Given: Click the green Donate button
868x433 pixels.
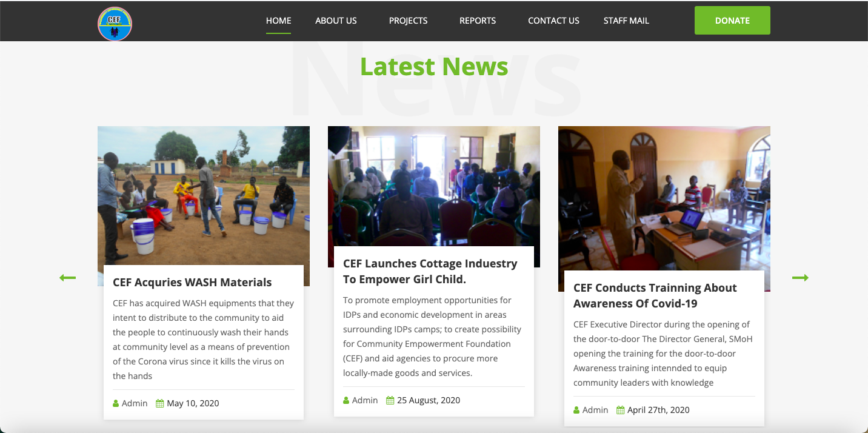Looking at the screenshot, I should pyautogui.click(x=732, y=21).
